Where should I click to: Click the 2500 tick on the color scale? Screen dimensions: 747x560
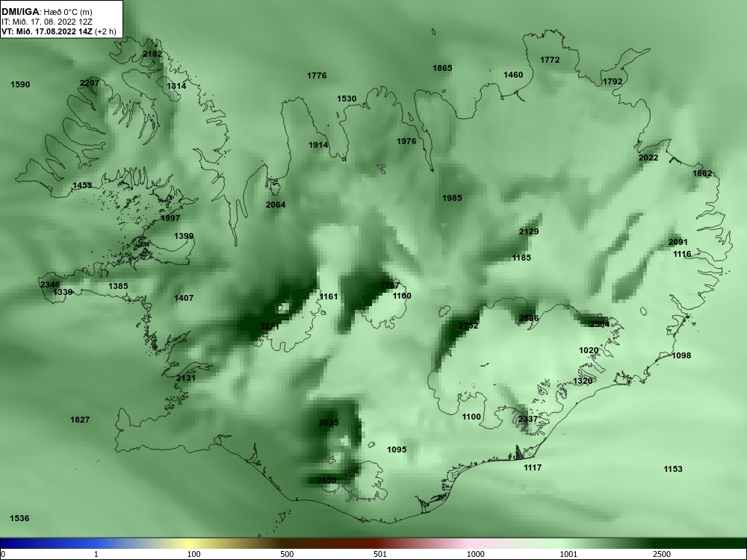coord(661,554)
